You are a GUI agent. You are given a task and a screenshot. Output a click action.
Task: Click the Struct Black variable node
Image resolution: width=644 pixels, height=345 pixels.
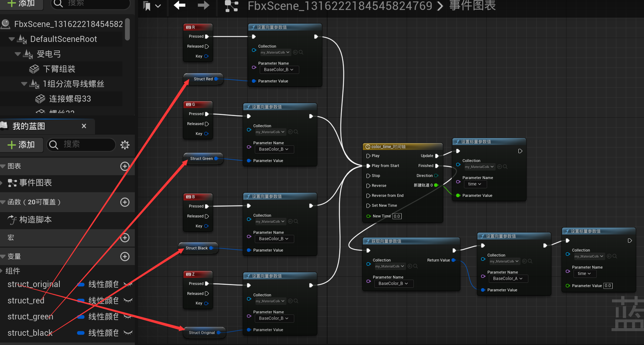(198, 248)
